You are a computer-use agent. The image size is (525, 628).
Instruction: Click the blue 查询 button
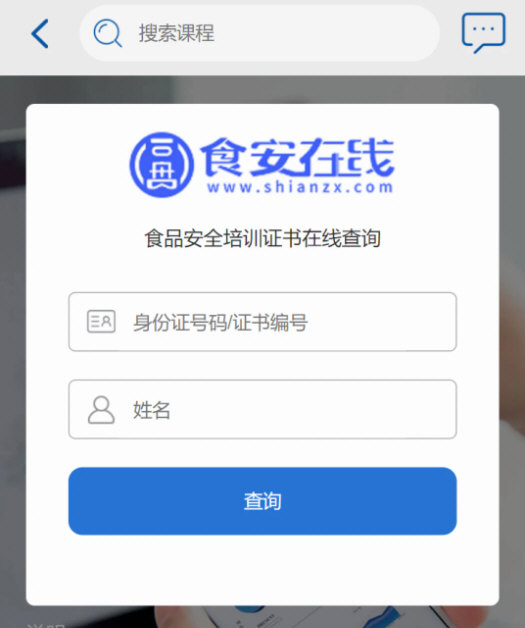click(262, 501)
